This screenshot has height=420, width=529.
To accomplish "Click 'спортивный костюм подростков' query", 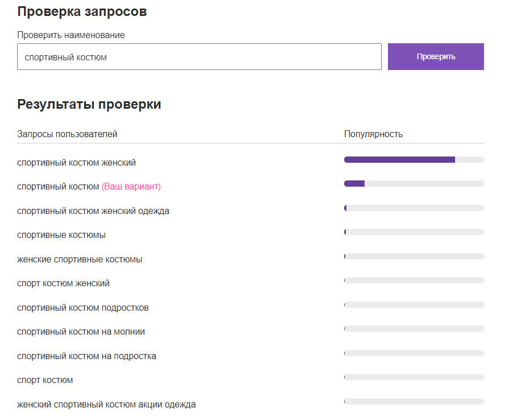I will (83, 308).
